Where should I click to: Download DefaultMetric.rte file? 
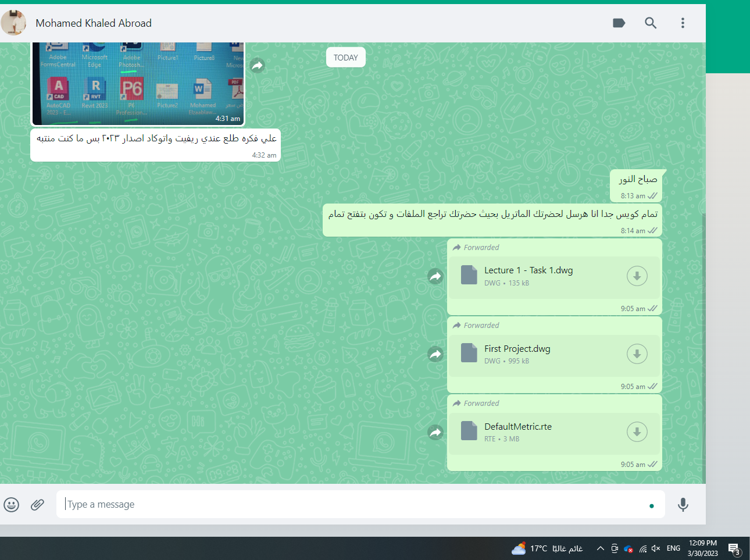click(x=637, y=431)
